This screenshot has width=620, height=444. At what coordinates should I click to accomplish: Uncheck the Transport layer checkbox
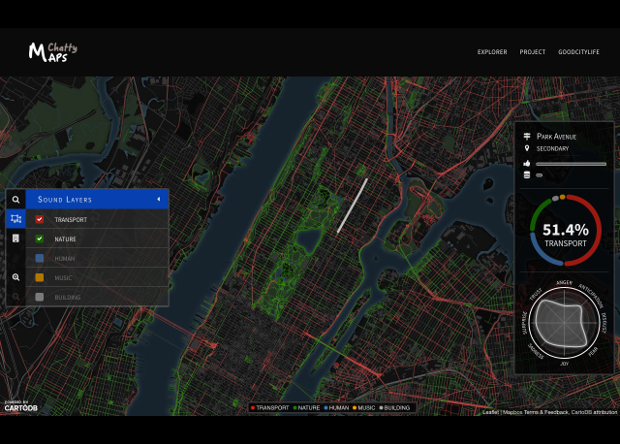[39, 219]
